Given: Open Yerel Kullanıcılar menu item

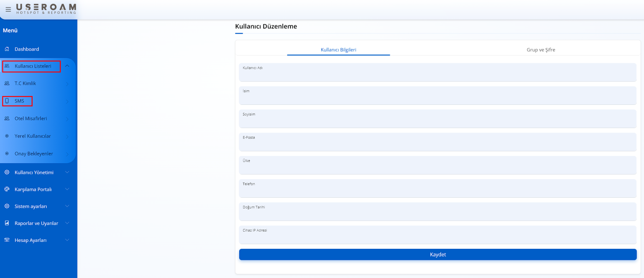Looking at the screenshot, I should click(33, 136).
